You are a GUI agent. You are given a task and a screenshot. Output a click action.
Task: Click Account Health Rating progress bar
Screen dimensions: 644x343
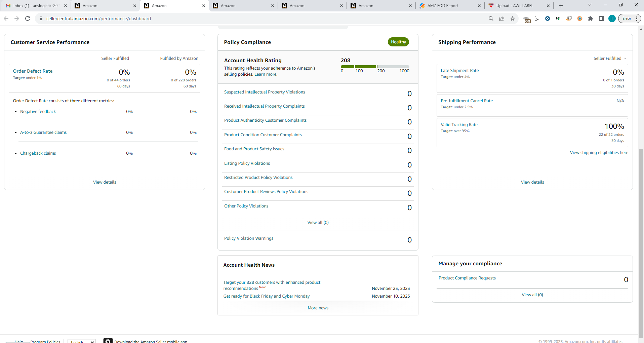pos(375,67)
